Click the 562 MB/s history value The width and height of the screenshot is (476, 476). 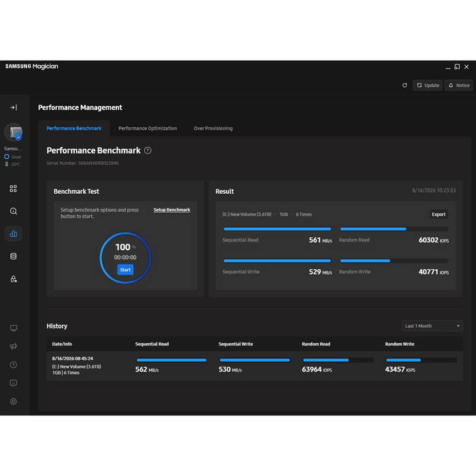[x=147, y=369]
